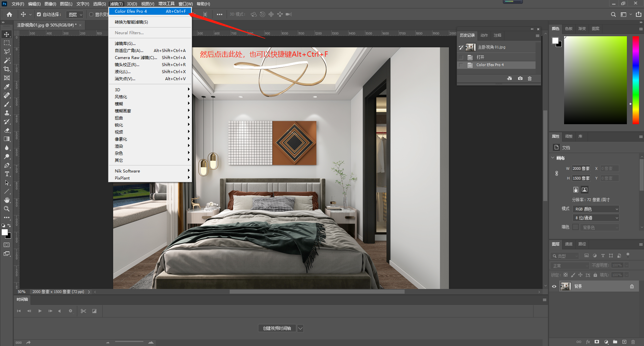The height and width of the screenshot is (346, 644).
Task: Select the Horizontal Type tool
Action: tap(7, 174)
